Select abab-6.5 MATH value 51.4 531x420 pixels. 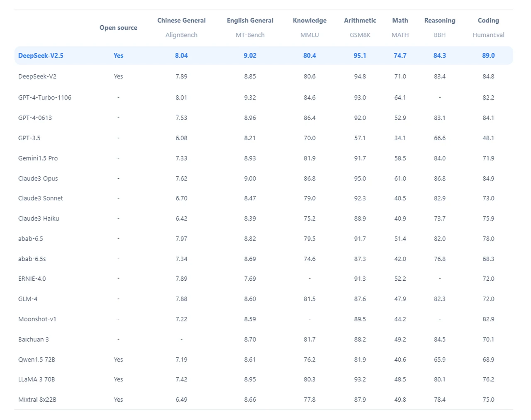(400, 239)
